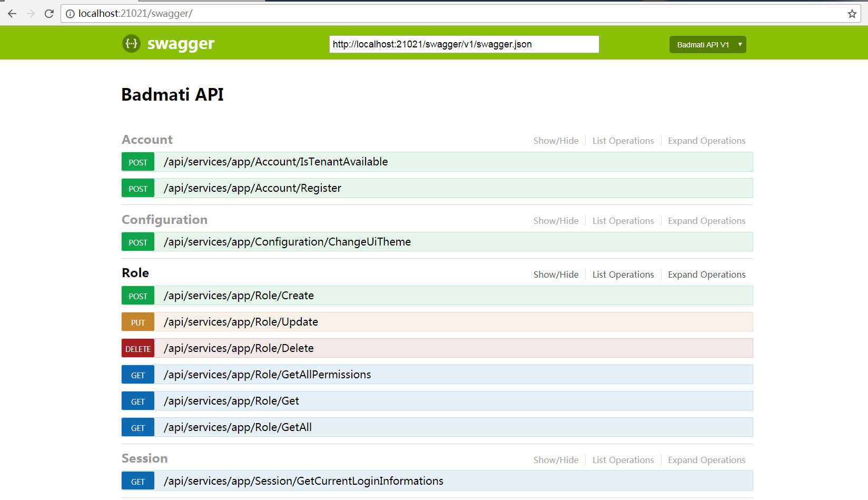Open the Role/GetAll endpoint path
The image size is (868, 500).
pyautogui.click(x=238, y=427)
